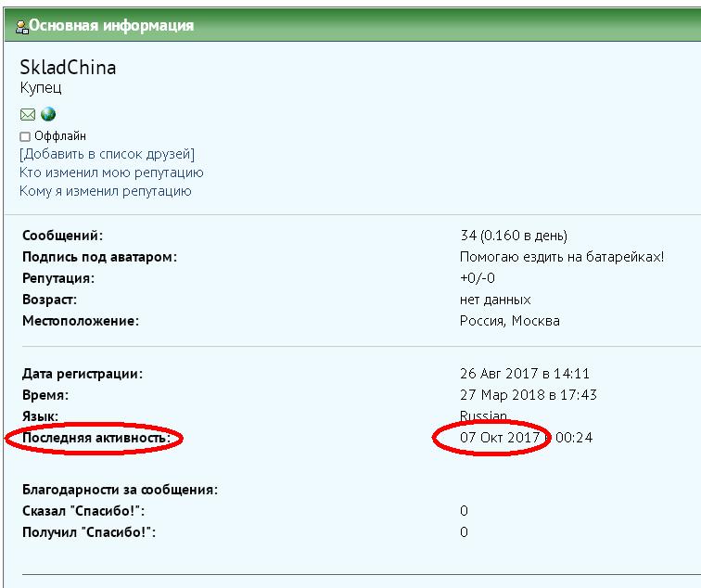Open the globe website icon

coord(47,115)
